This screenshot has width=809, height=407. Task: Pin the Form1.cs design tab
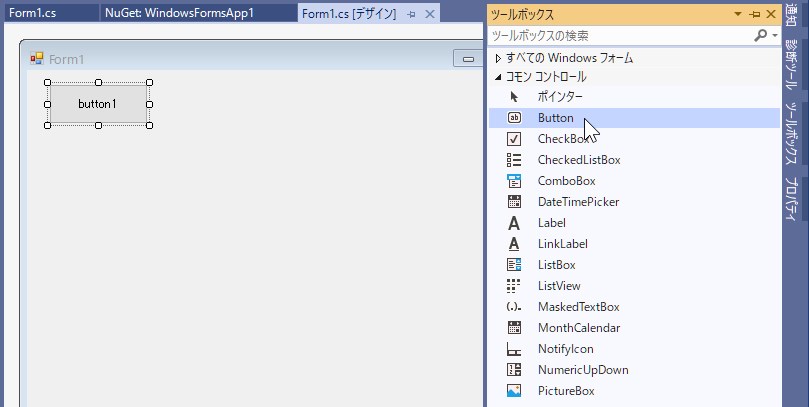coord(411,14)
